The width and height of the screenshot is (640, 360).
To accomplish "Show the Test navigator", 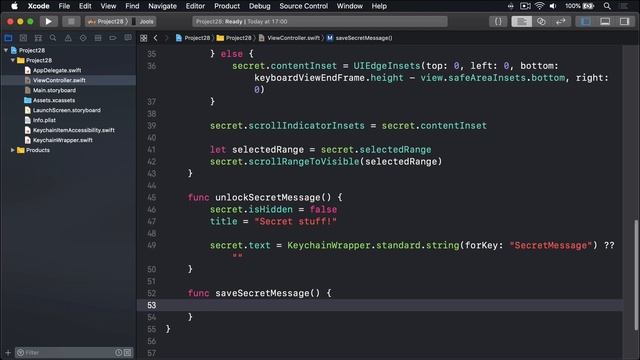I will point(83,38).
